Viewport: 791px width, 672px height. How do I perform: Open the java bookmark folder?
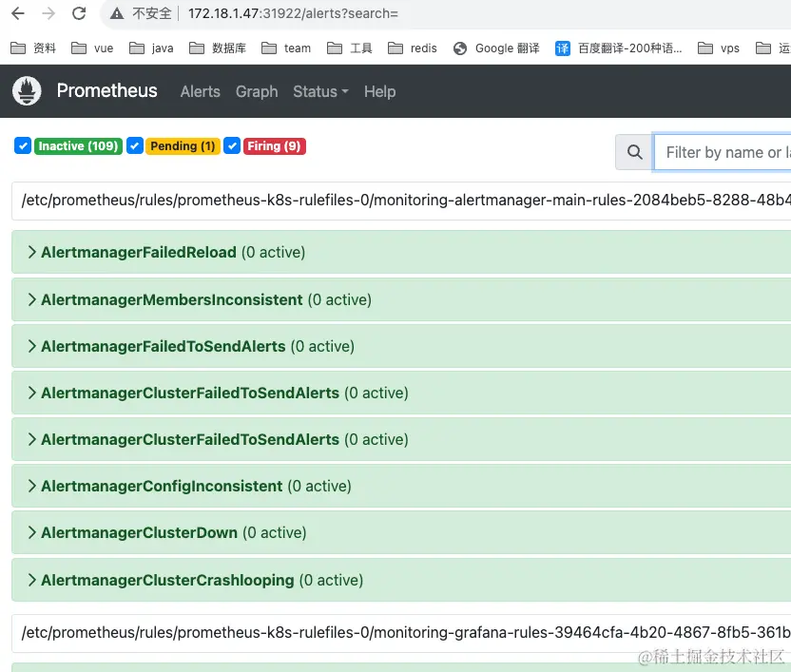pos(151,48)
